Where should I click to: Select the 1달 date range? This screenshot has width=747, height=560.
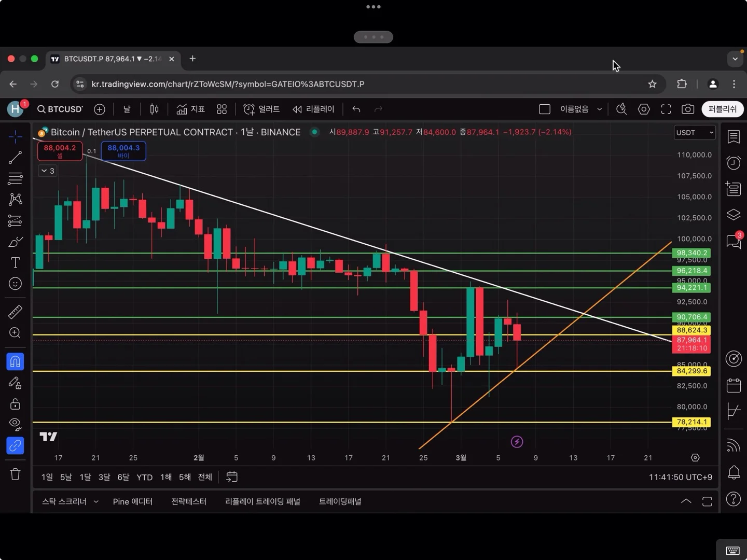coord(85,477)
